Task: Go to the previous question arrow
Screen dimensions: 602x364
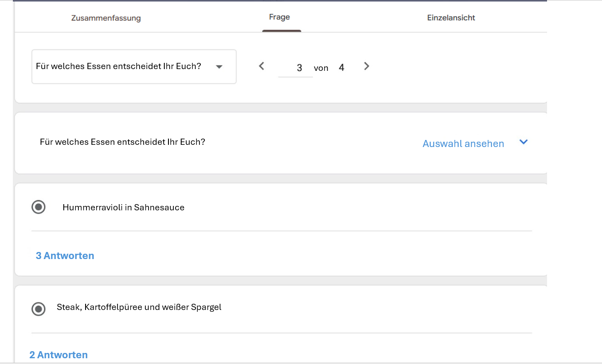Action: point(262,66)
